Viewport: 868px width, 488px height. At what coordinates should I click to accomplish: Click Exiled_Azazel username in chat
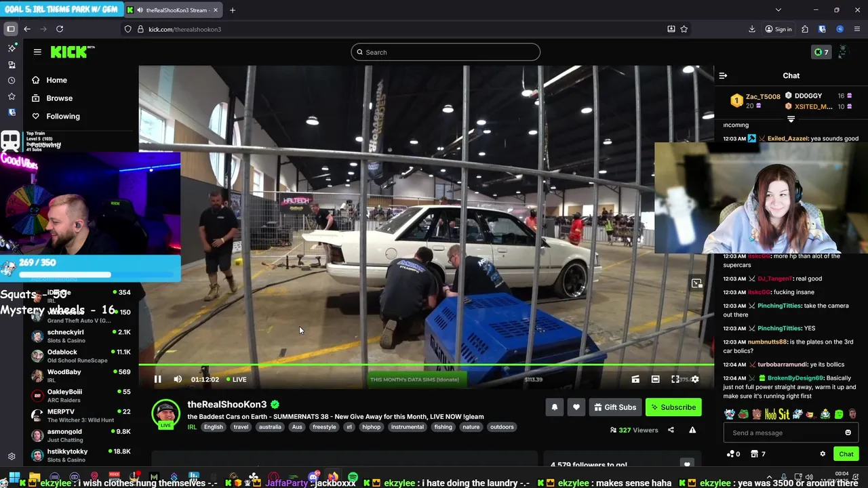tap(788, 138)
